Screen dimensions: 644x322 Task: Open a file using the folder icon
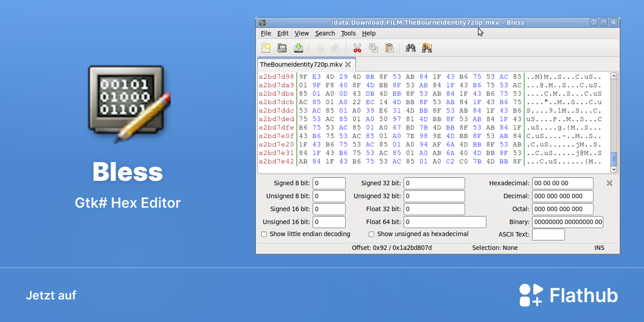(282, 48)
